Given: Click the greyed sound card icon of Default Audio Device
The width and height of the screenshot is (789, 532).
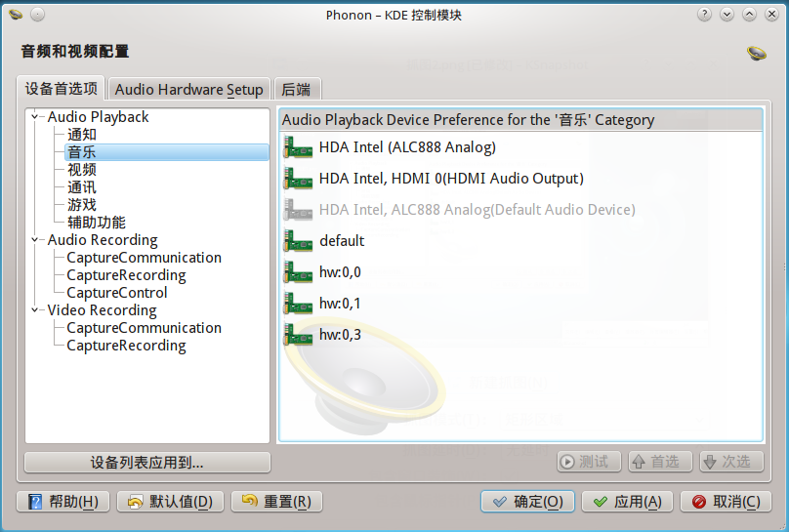Looking at the screenshot, I should pos(298,210).
